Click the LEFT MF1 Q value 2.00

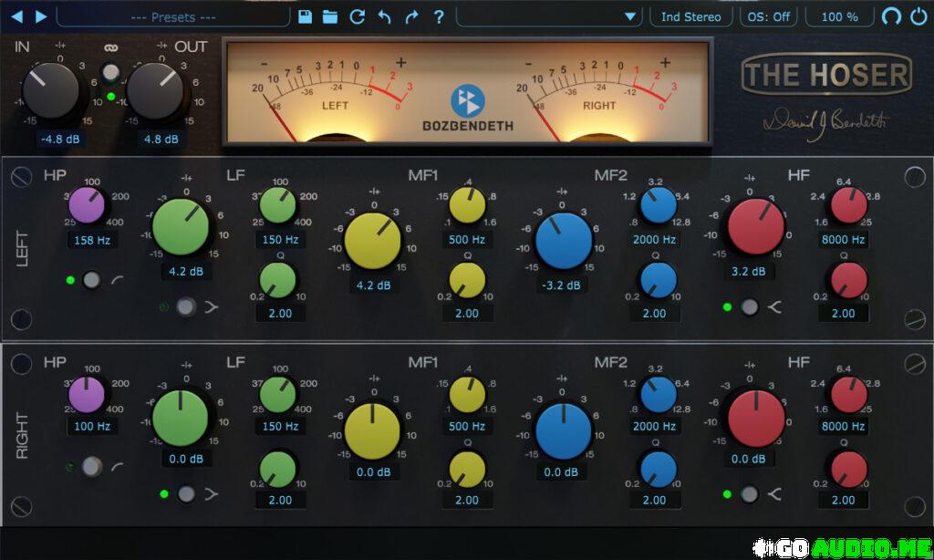(467, 313)
